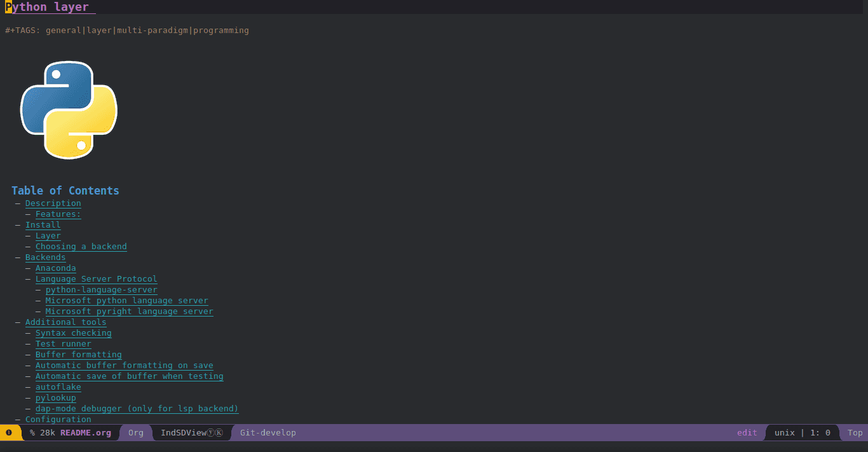
Task: Click the Top buffer position indicator
Action: [x=855, y=433]
